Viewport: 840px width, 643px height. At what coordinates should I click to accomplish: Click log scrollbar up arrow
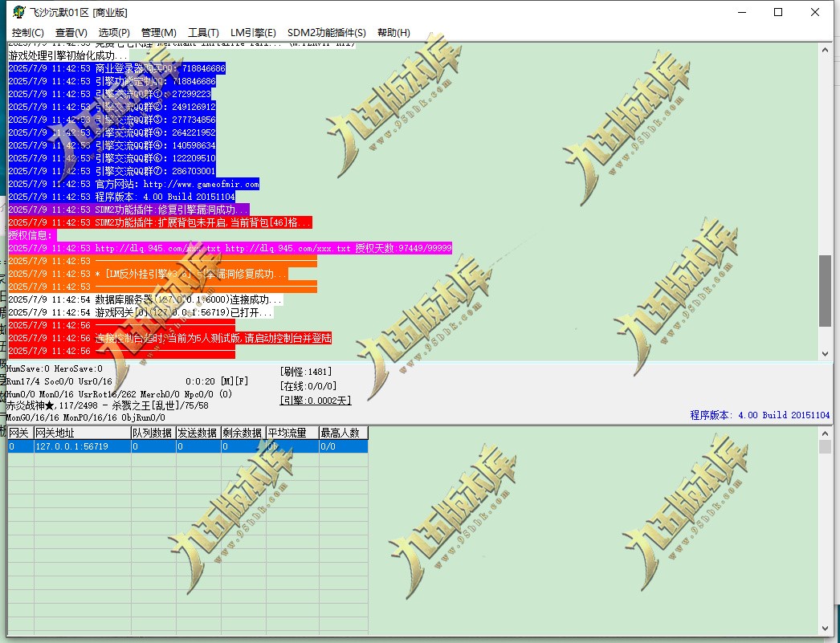(x=825, y=50)
